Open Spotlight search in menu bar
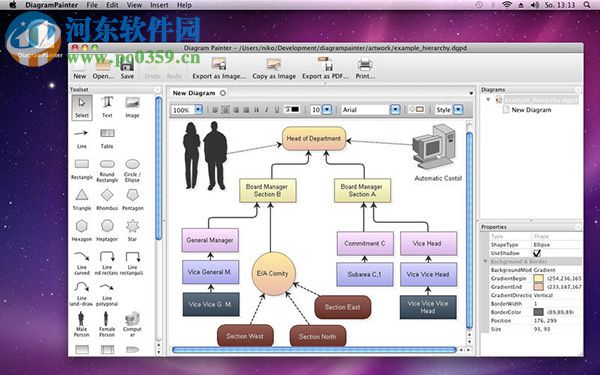 pyautogui.click(x=587, y=5)
